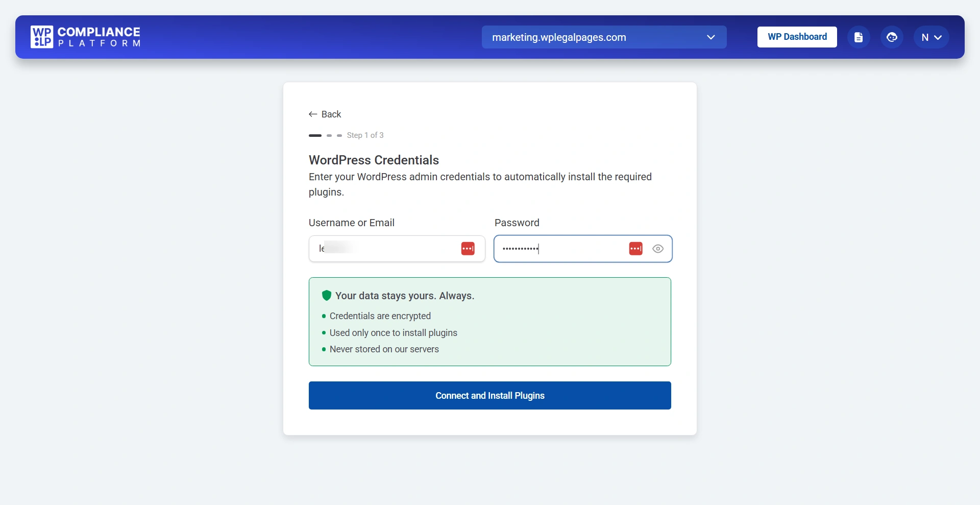
Task: Click the WordPress Credentials heading
Action: coord(374,160)
